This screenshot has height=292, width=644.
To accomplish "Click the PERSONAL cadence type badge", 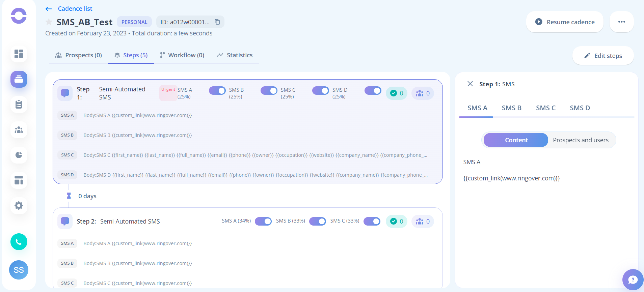I will [134, 22].
